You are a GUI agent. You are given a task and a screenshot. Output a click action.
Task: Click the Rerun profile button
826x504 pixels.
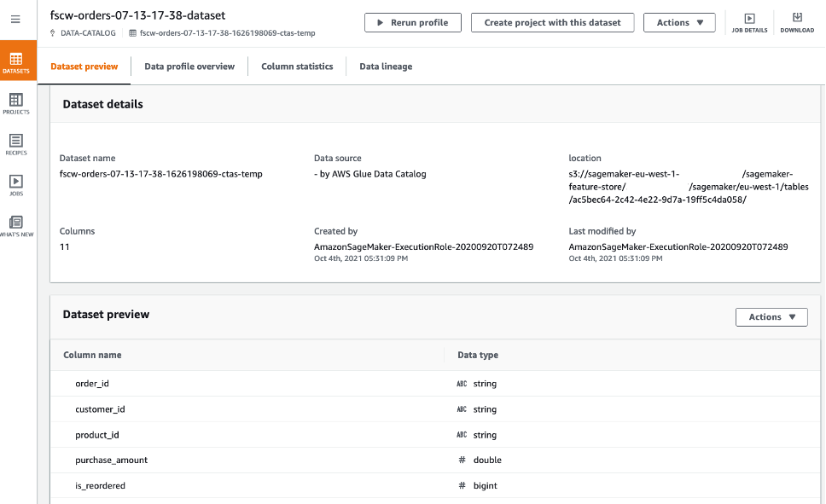[x=413, y=23]
